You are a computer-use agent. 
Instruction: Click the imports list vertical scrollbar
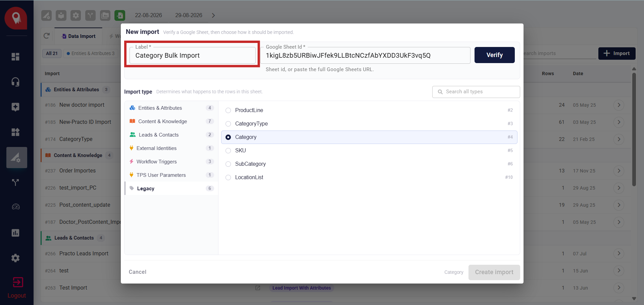tap(634, 129)
